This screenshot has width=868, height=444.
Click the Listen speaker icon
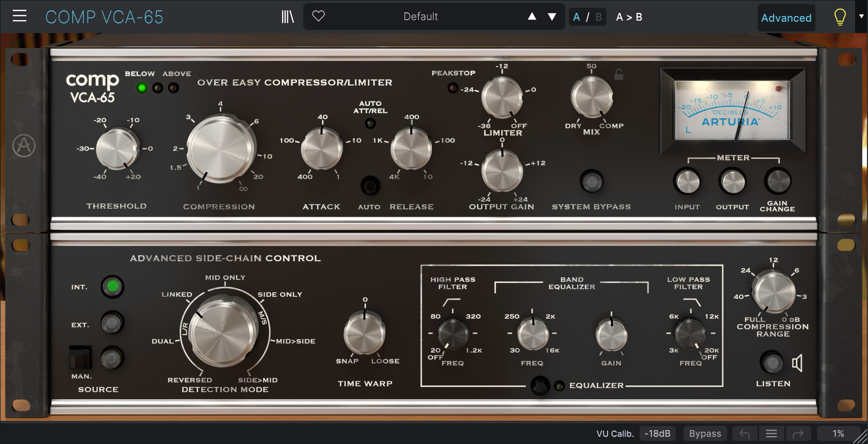pos(797,363)
